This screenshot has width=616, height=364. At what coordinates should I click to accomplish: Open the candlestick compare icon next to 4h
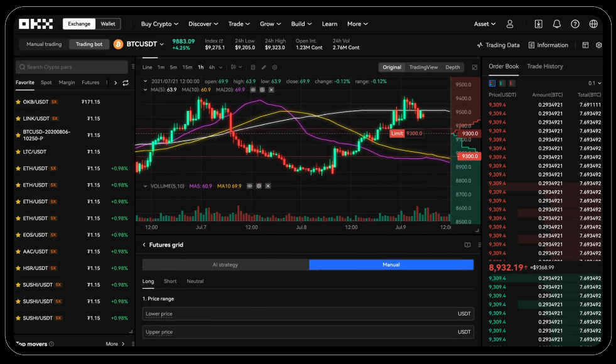[234, 67]
